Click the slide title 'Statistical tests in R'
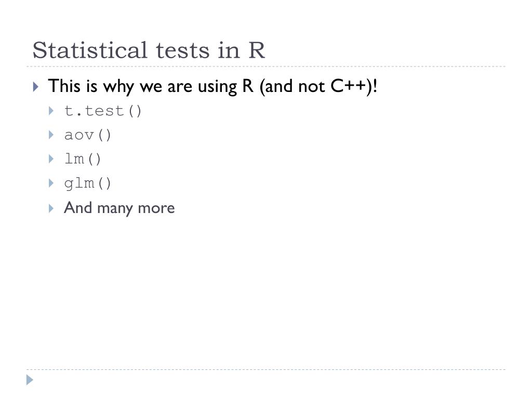 (149, 50)
